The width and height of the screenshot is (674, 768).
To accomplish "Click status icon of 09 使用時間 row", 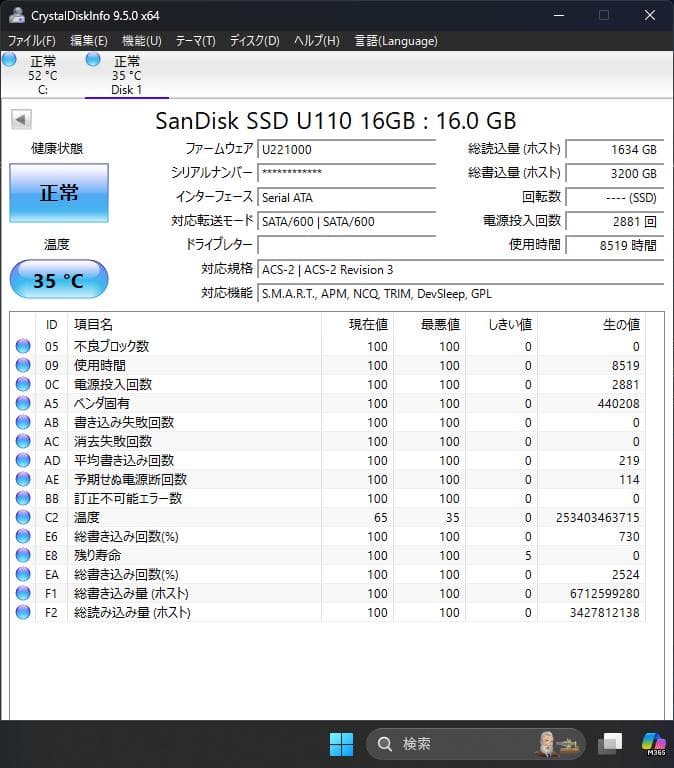I will pos(23,365).
